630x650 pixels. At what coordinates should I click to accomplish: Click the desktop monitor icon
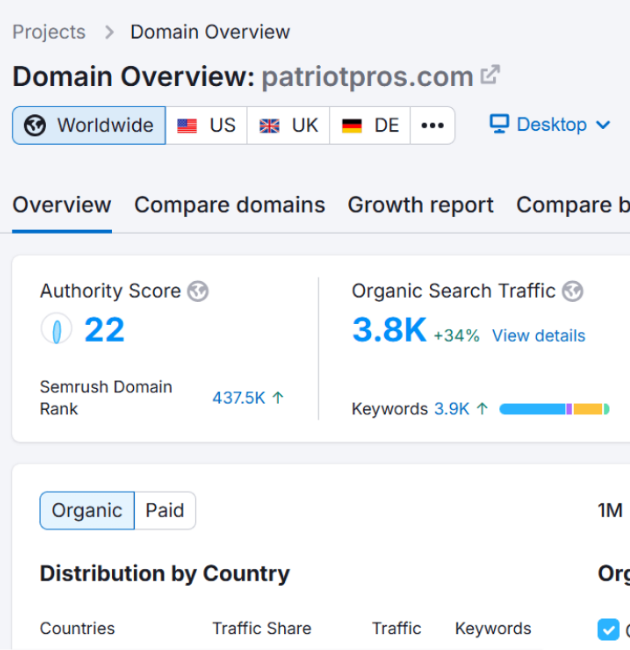[x=499, y=124]
